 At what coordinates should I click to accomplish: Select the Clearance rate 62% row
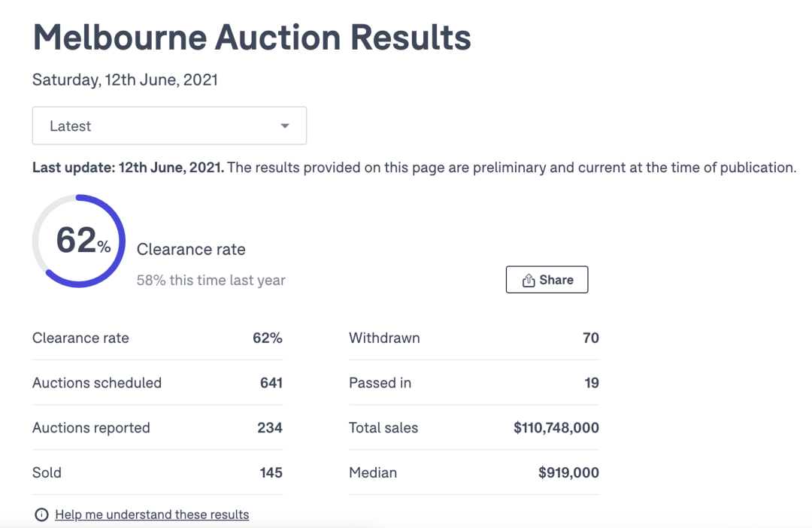click(157, 338)
